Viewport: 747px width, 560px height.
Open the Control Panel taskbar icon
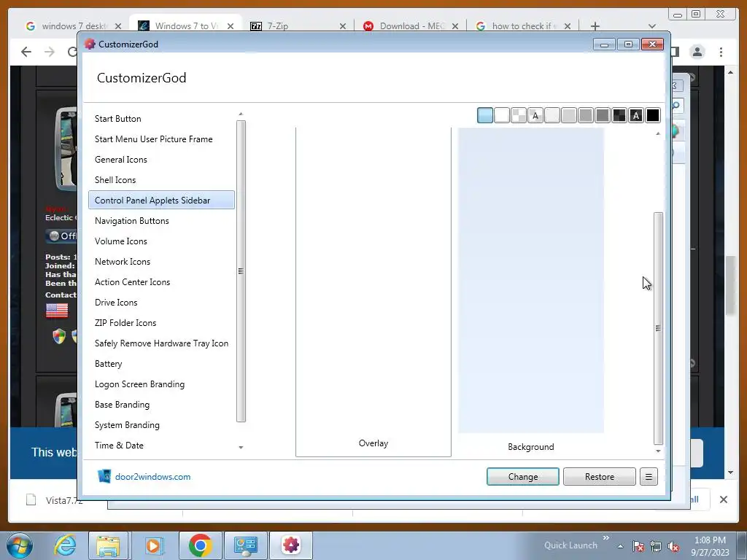(x=245, y=545)
